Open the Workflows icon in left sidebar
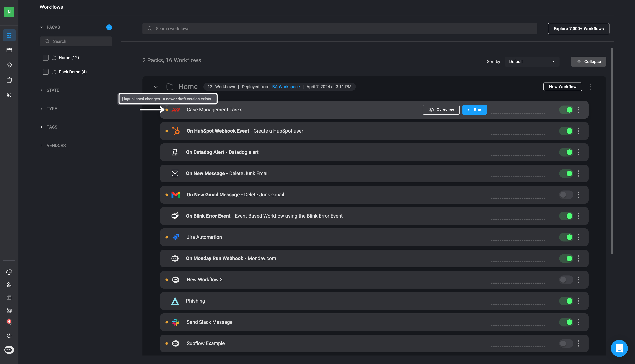This screenshot has height=364, width=635. 9,36
